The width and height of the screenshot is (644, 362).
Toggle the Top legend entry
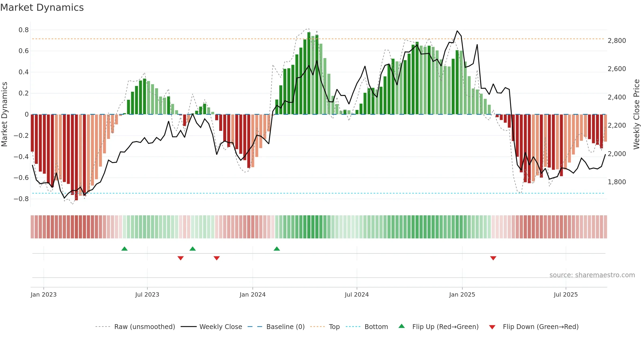pos(325,327)
